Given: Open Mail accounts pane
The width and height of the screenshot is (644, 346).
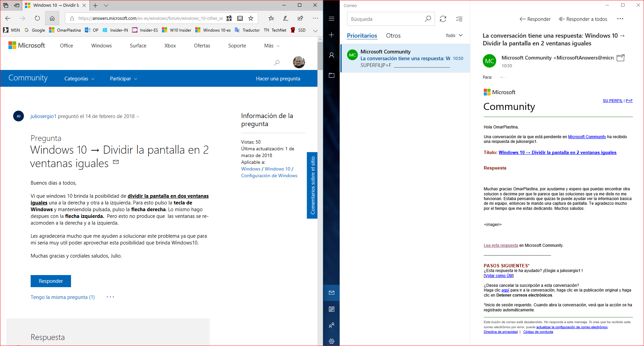Looking at the screenshot, I should tap(332, 55).
